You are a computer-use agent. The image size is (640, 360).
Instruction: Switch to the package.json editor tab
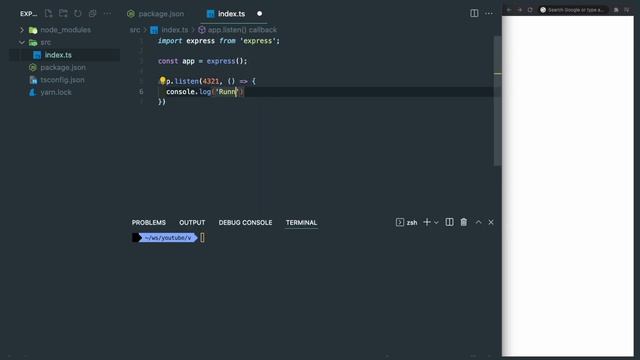(156, 13)
